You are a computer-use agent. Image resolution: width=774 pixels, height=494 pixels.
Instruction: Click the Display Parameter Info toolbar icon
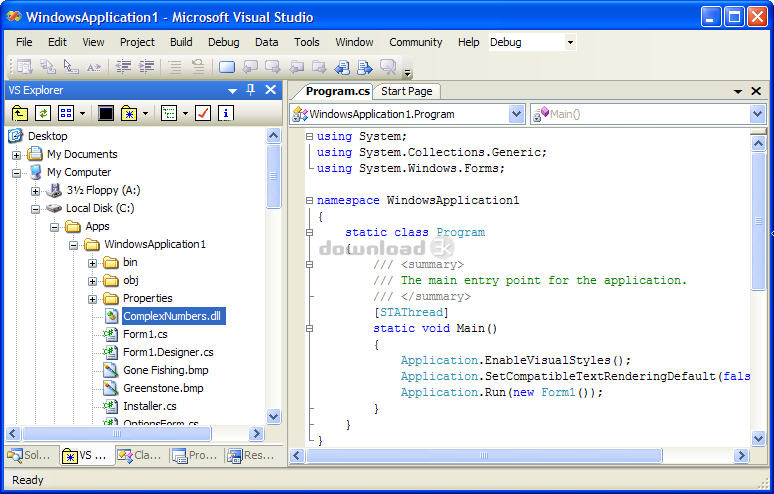click(47, 67)
